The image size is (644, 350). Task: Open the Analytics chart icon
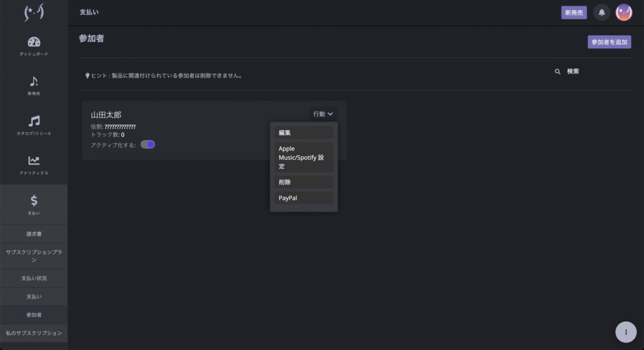point(34,161)
